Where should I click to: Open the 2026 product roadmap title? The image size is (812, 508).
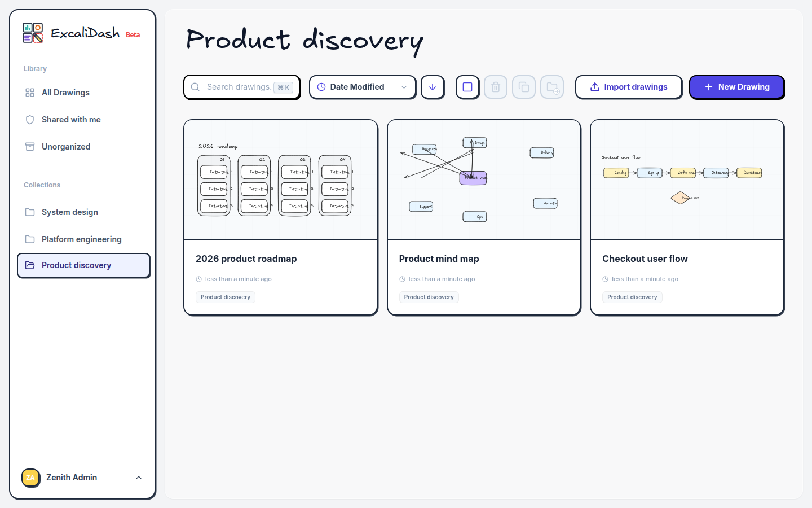[x=246, y=259]
